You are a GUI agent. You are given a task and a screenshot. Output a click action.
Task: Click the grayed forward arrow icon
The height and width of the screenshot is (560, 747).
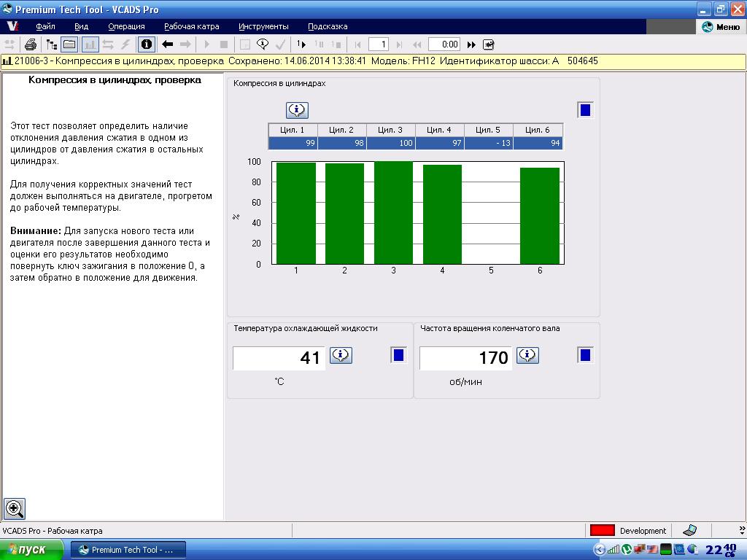(185, 44)
